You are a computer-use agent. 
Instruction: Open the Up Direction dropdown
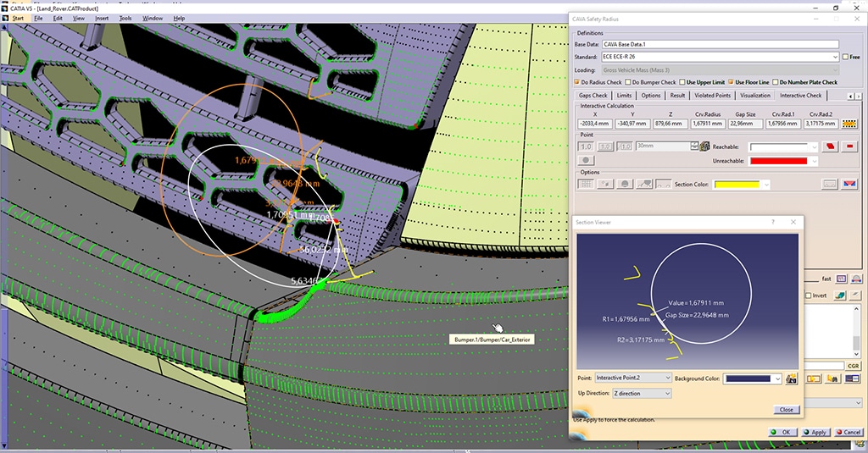642,393
